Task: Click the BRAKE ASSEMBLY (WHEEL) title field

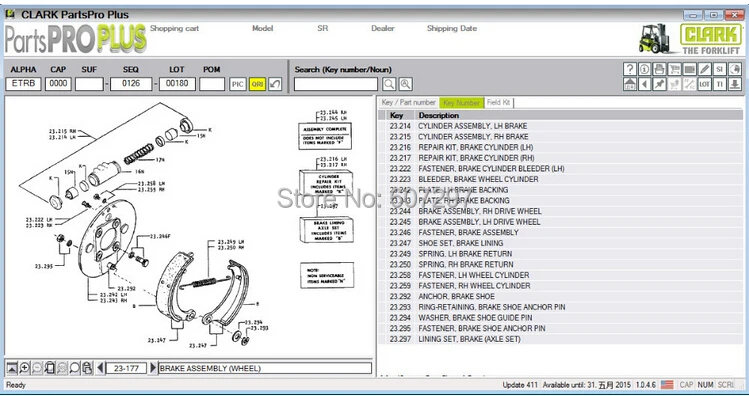Action: tap(265, 368)
